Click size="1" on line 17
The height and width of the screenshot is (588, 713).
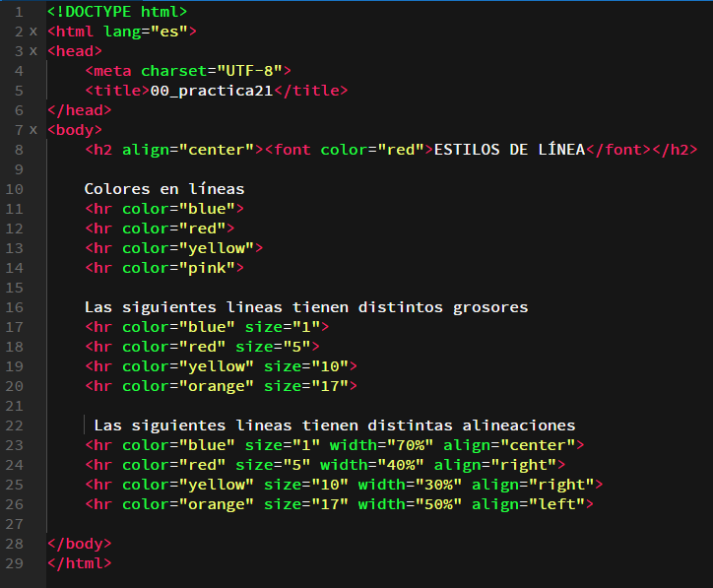tap(283, 327)
